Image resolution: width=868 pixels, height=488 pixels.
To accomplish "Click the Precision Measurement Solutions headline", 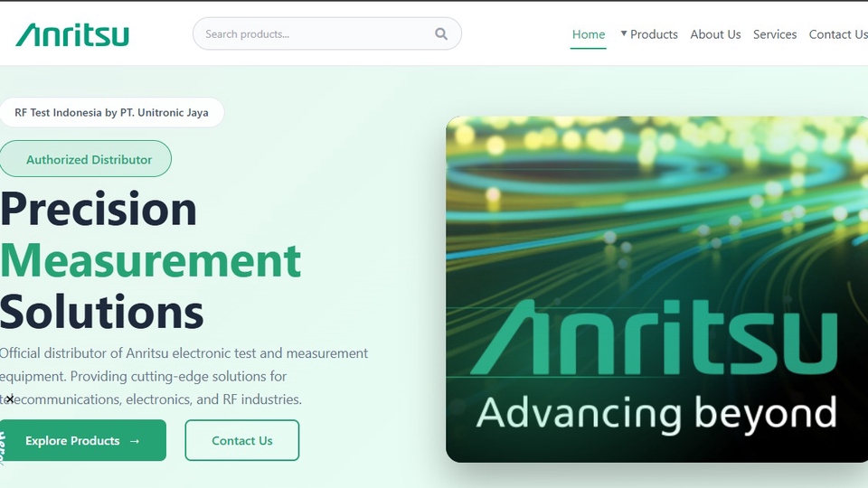I will pyautogui.click(x=101, y=210).
